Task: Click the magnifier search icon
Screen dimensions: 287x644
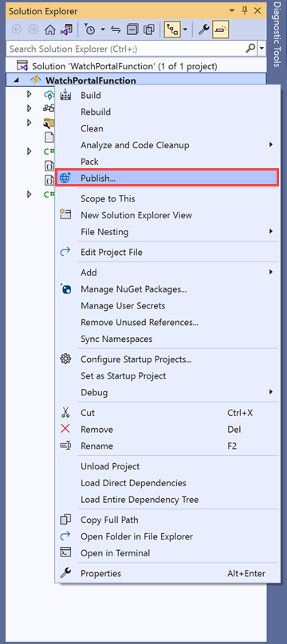Action: pos(250,49)
